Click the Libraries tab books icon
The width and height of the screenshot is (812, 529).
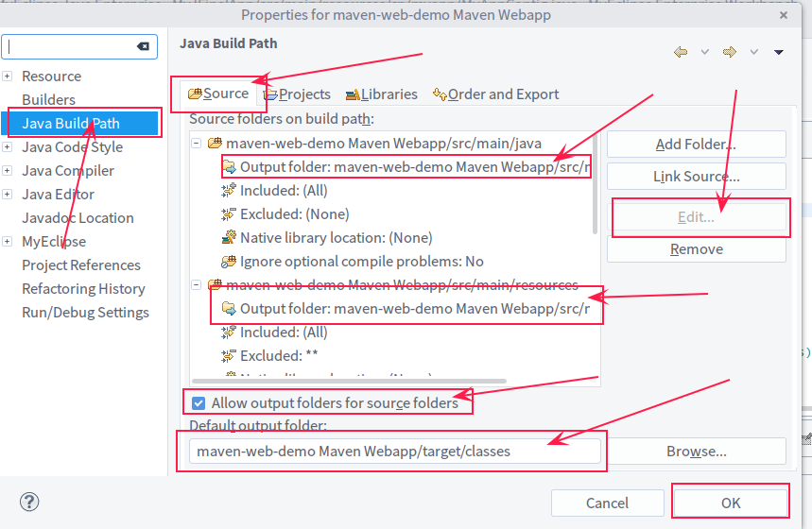(x=353, y=94)
